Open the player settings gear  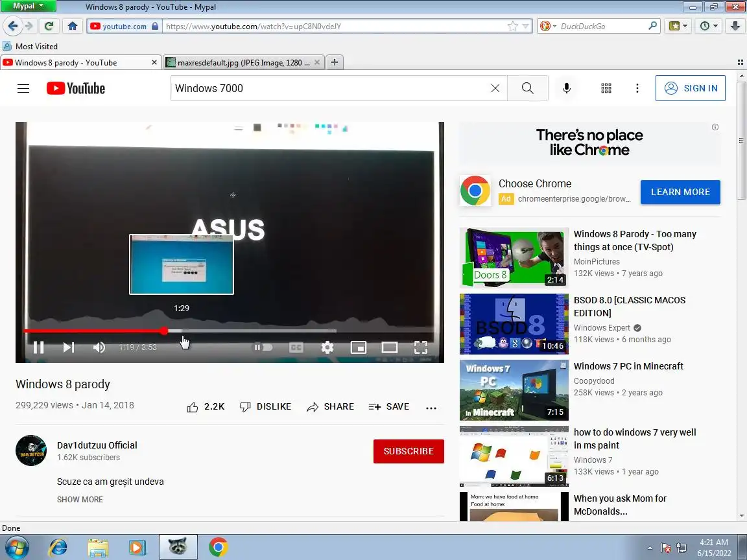pos(327,347)
